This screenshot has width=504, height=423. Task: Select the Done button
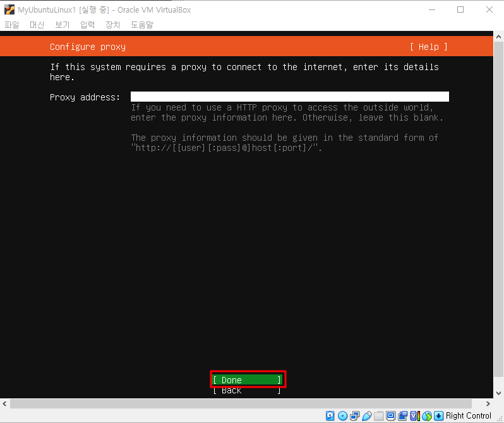click(247, 380)
